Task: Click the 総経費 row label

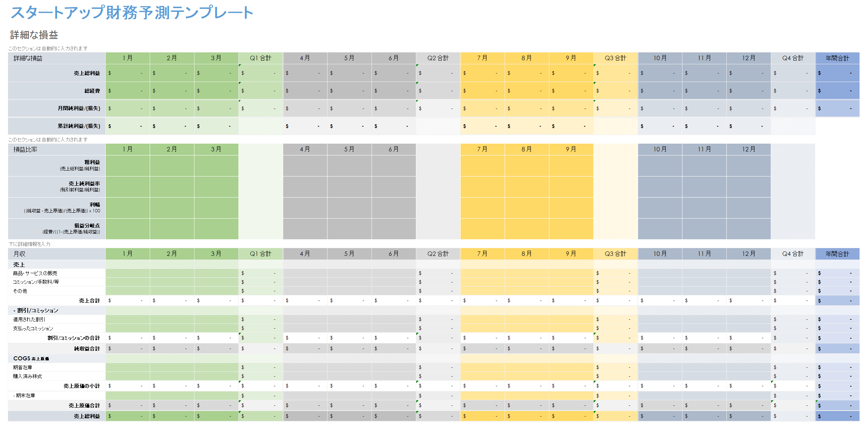Action: pyautogui.click(x=92, y=91)
